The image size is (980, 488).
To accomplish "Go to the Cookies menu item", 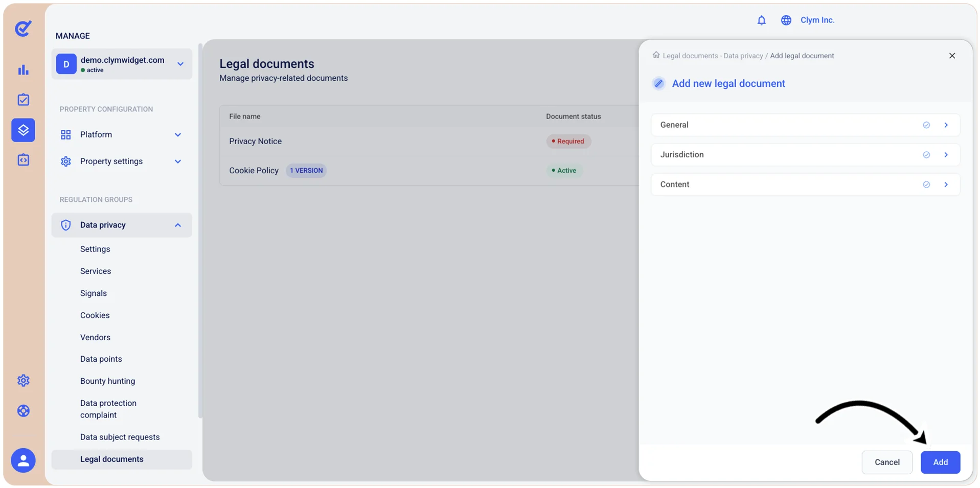I will coord(95,315).
